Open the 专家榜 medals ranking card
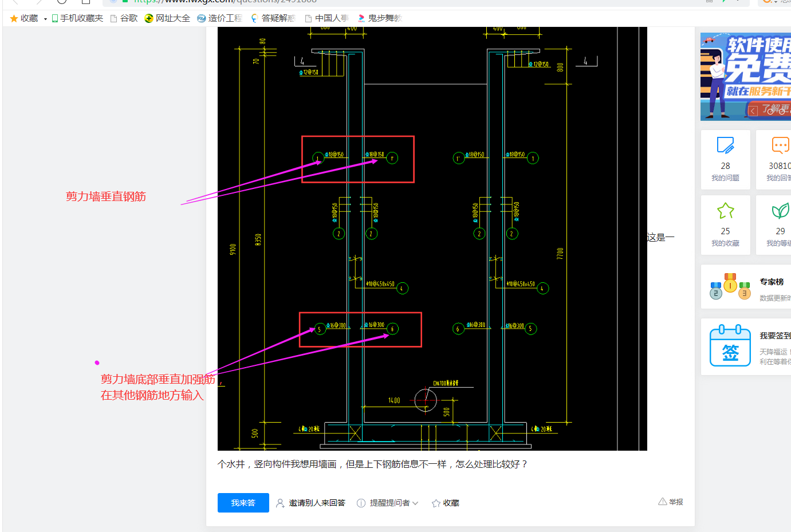The height and width of the screenshot is (532, 791). click(746, 287)
